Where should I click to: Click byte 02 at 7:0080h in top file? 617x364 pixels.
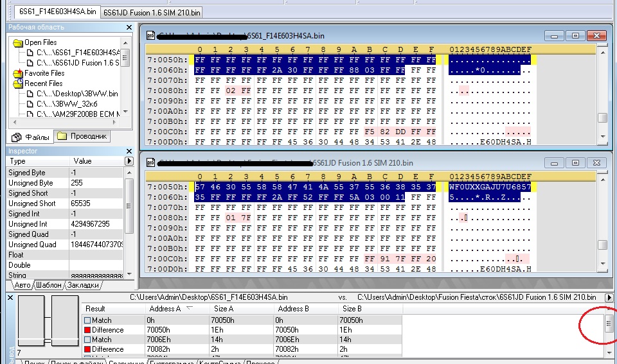[231, 91]
